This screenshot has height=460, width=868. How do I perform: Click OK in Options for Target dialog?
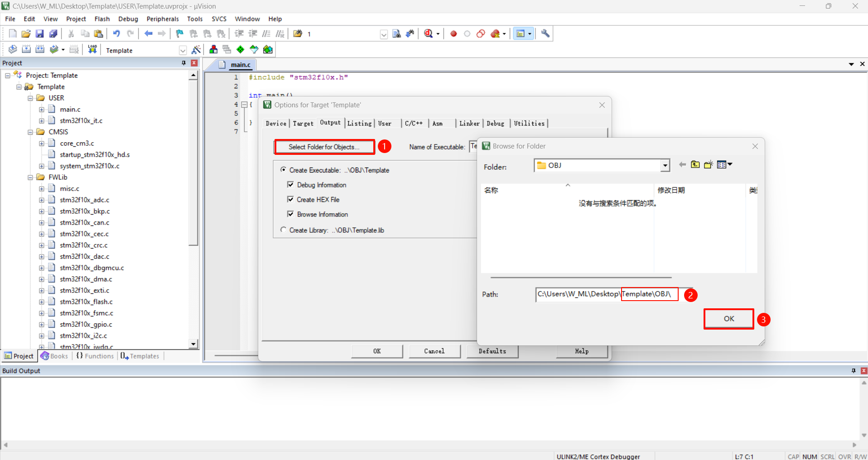pos(377,351)
